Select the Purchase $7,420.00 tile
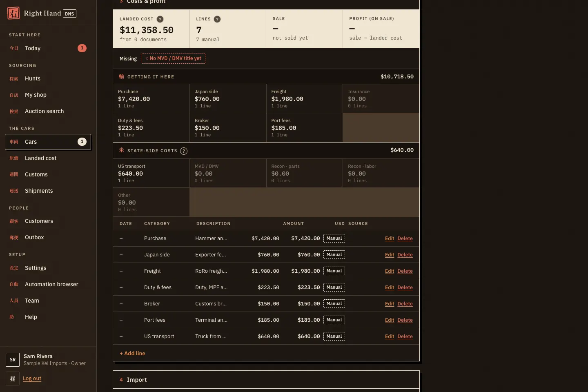The image size is (588, 392). click(151, 98)
